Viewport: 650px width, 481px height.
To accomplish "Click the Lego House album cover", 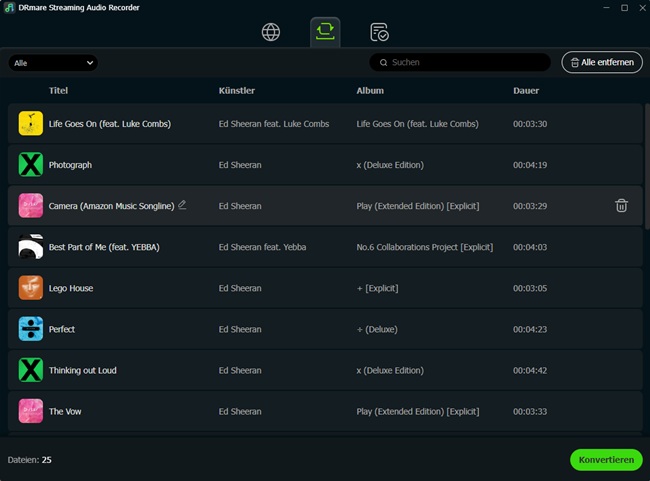I will click(31, 287).
